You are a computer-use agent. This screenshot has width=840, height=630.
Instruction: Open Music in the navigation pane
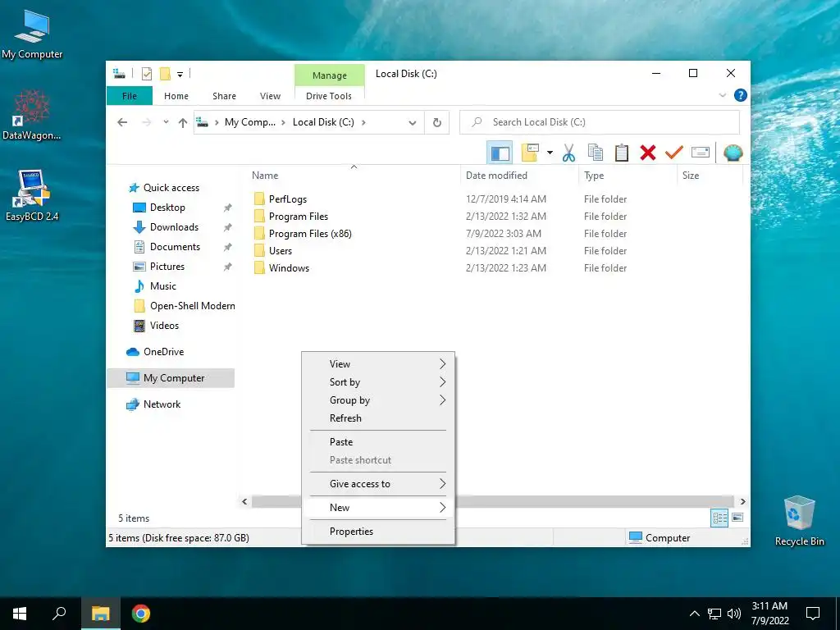pyautogui.click(x=163, y=286)
